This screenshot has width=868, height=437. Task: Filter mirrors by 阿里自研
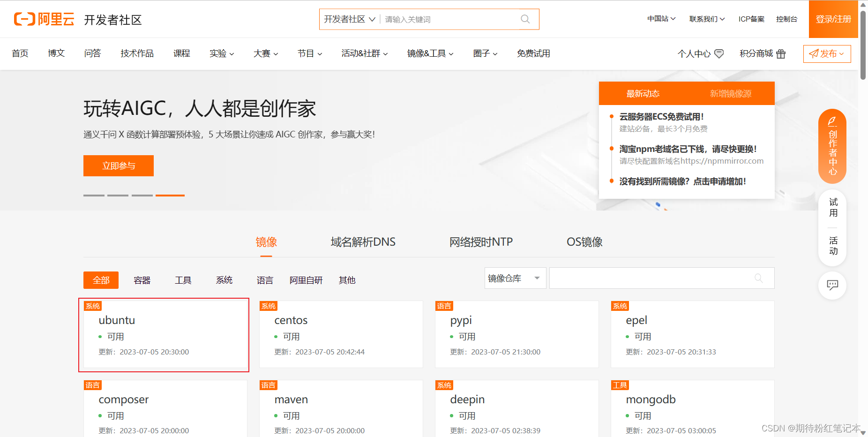click(306, 280)
